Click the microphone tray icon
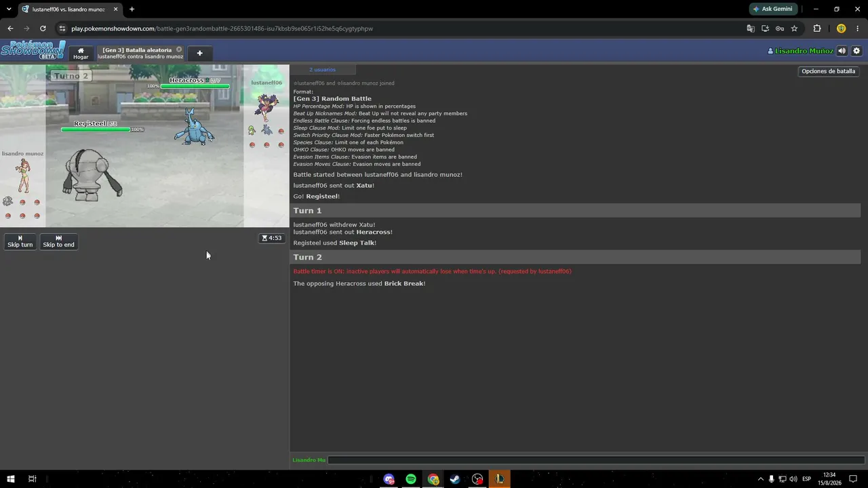Image resolution: width=868 pixels, height=488 pixels. click(x=771, y=479)
